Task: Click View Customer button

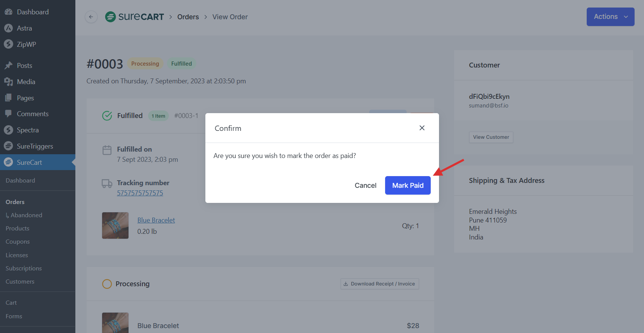Action: pyautogui.click(x=491, y=137)
